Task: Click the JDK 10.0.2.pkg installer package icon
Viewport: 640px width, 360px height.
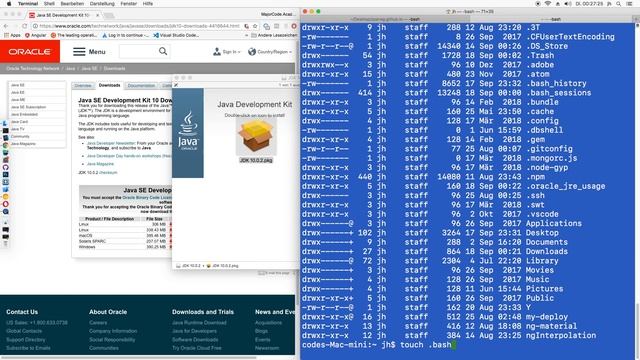Action: pyautogui.click(x=256, y=138)
